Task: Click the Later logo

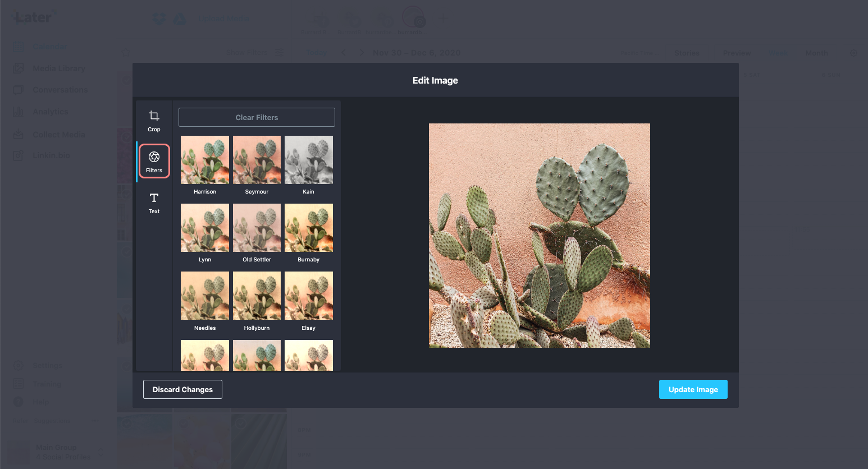Action: [x=34, y=17]
